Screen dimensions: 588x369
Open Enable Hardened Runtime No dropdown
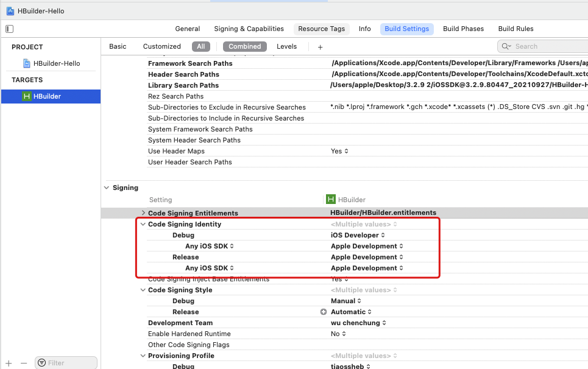[338, 334]
